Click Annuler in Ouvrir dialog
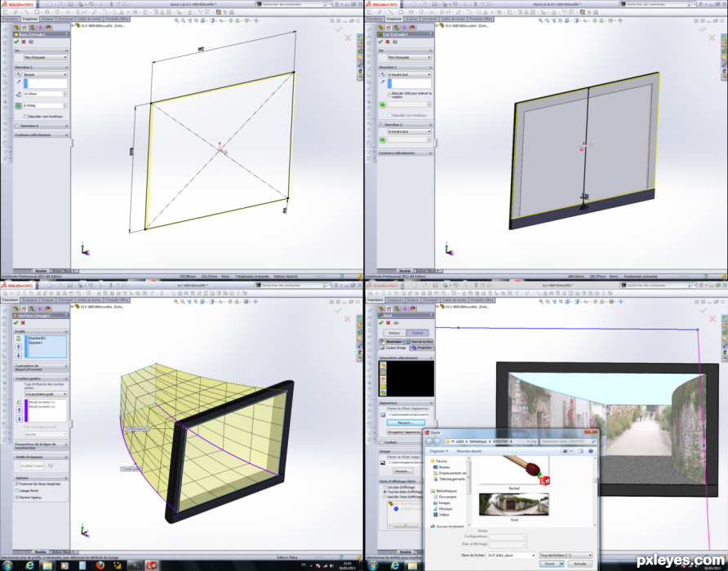Screen dimensions: 728x571 coord(580,564)
